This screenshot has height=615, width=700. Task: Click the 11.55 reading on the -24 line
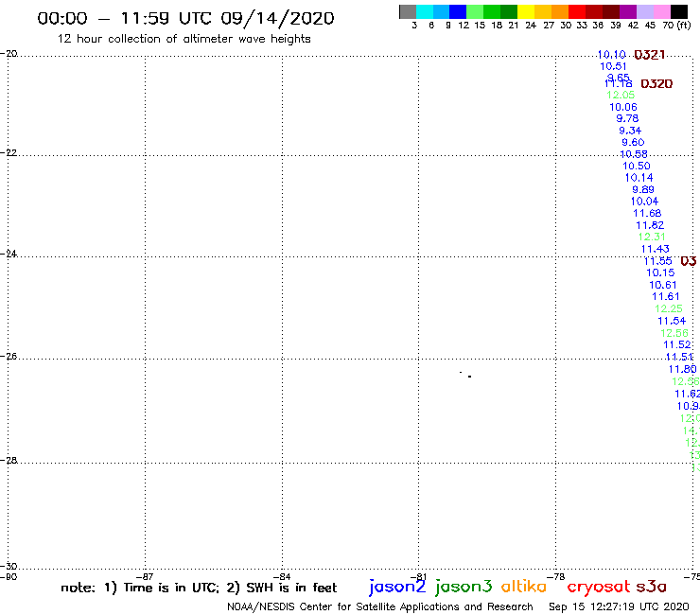658,261
